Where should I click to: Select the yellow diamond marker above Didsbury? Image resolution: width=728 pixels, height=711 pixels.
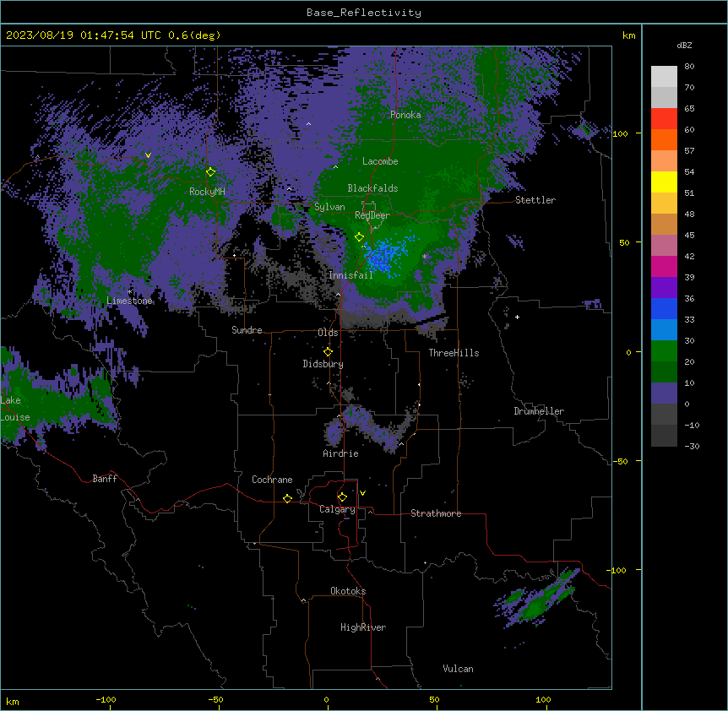click(329, 352)
